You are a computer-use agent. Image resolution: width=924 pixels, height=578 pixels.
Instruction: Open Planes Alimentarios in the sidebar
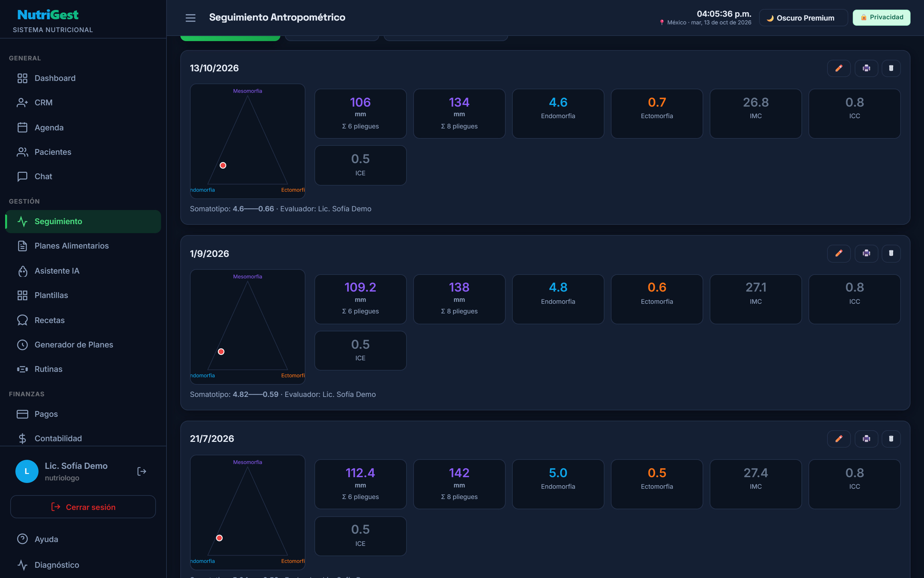[x=83, y=246]
